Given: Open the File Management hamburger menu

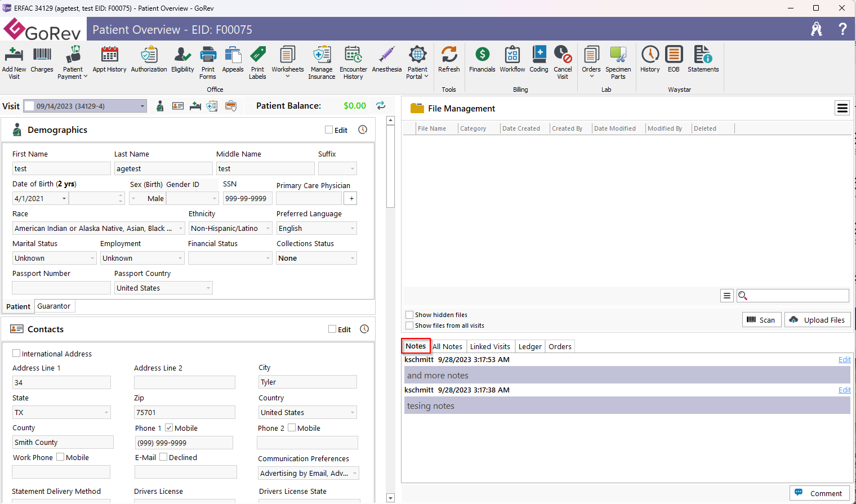Looking at the screenshot, I should [x=842, y=108].
